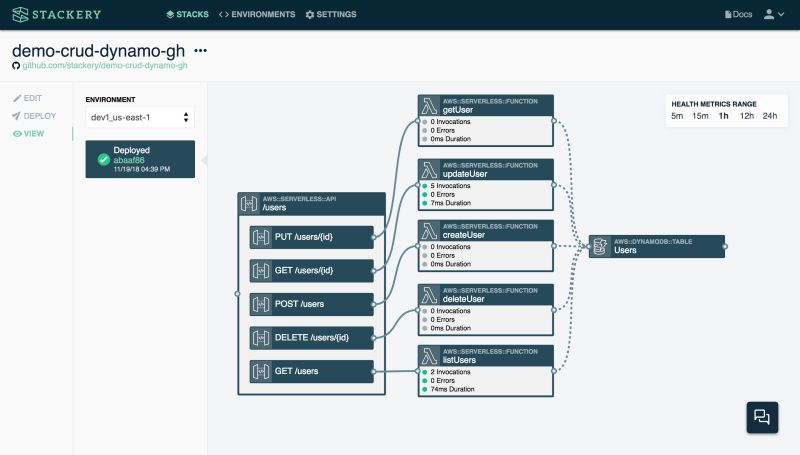800x455 pixels.
Task: Click the green deployed checkmark icon
Action: (104, 160)
